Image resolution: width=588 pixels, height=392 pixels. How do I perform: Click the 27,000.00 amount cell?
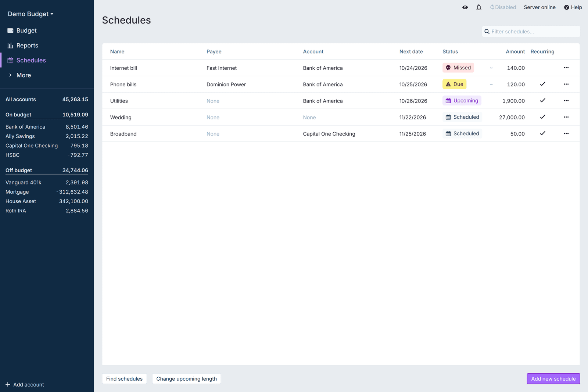coord(512,118)
